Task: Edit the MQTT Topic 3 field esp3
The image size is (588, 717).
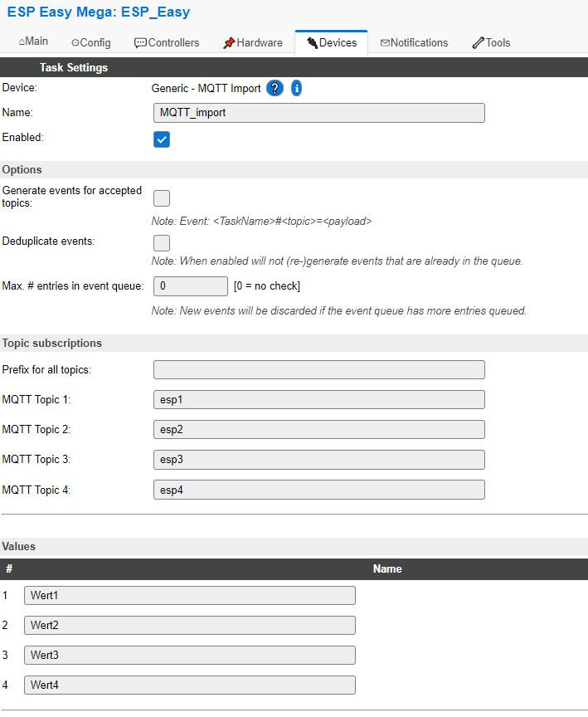Action: [x=319, y=459]
